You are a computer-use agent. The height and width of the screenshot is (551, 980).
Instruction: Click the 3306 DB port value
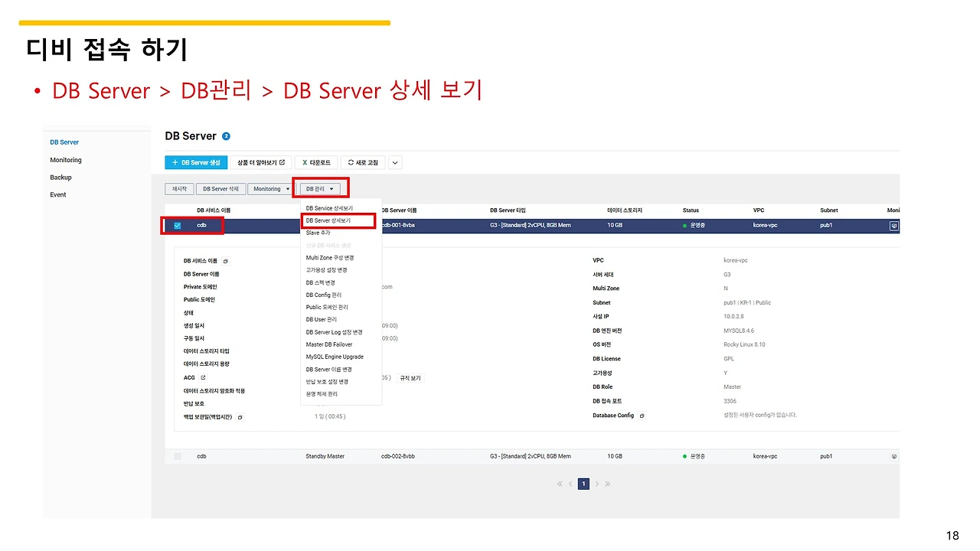730,401
